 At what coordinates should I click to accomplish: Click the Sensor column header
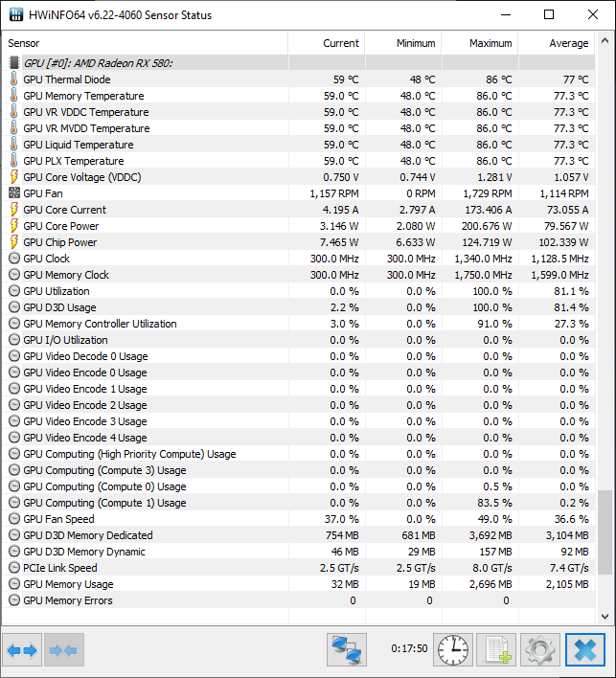pyautogui.click(x=145, y=43)
